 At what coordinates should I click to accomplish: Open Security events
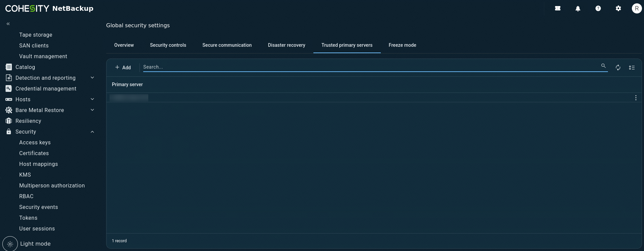click(x=38, y=207)
